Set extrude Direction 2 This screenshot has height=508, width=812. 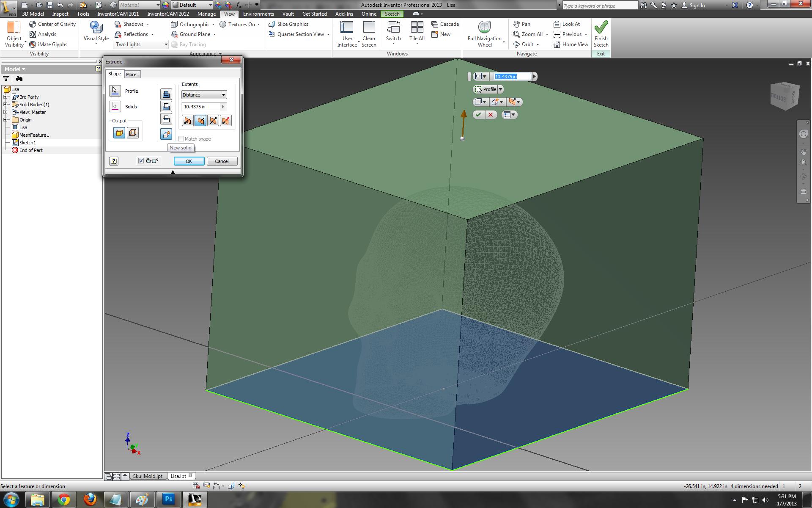point(200,121)
